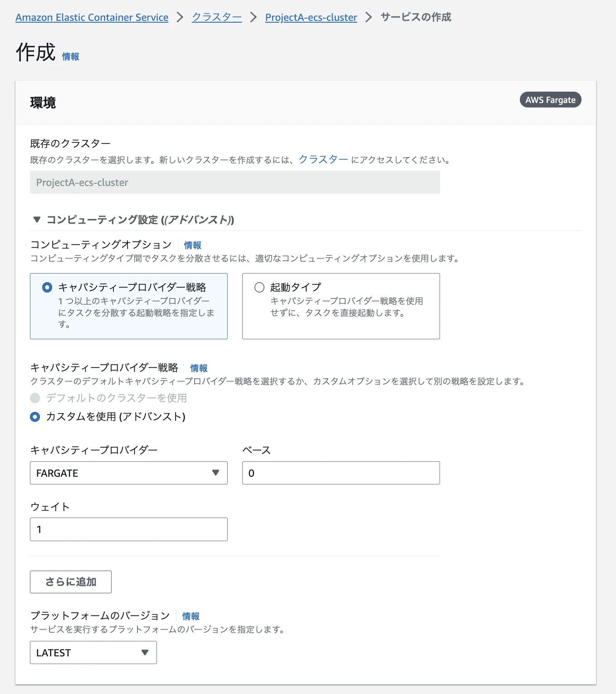Click the ベース input field
The height and width of the screenshot is (694, 616).
341,473
